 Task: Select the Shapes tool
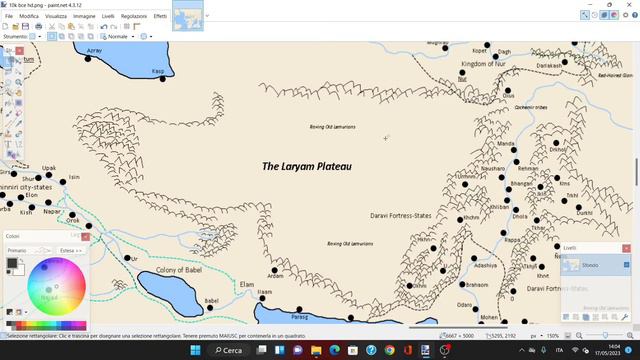[x=10, y=154]
